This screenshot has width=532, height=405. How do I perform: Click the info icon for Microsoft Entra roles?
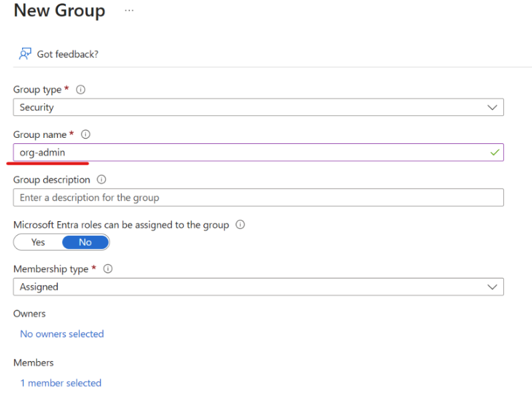coord(240,225)
